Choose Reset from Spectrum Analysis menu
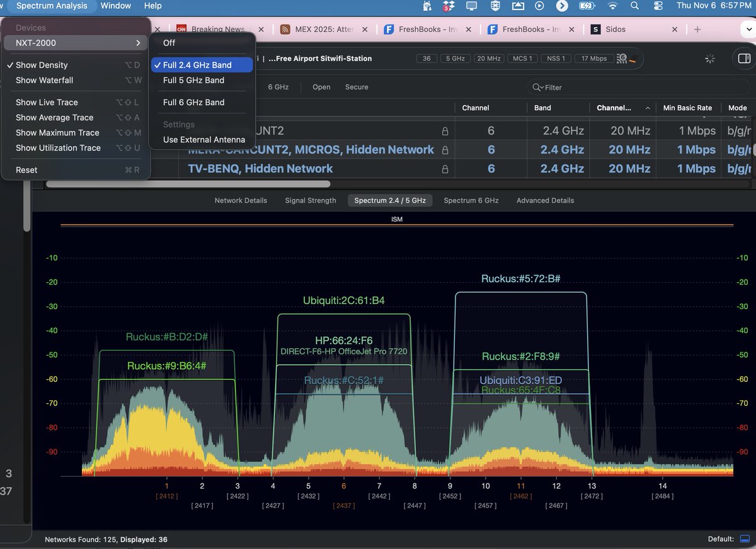Screen dimensions: 756x549 click(x=76, y=169)
